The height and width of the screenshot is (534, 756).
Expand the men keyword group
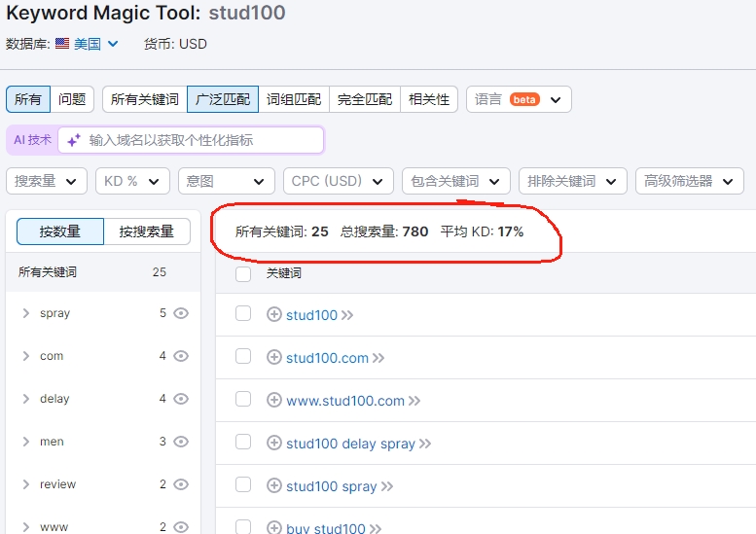[26, 442]
